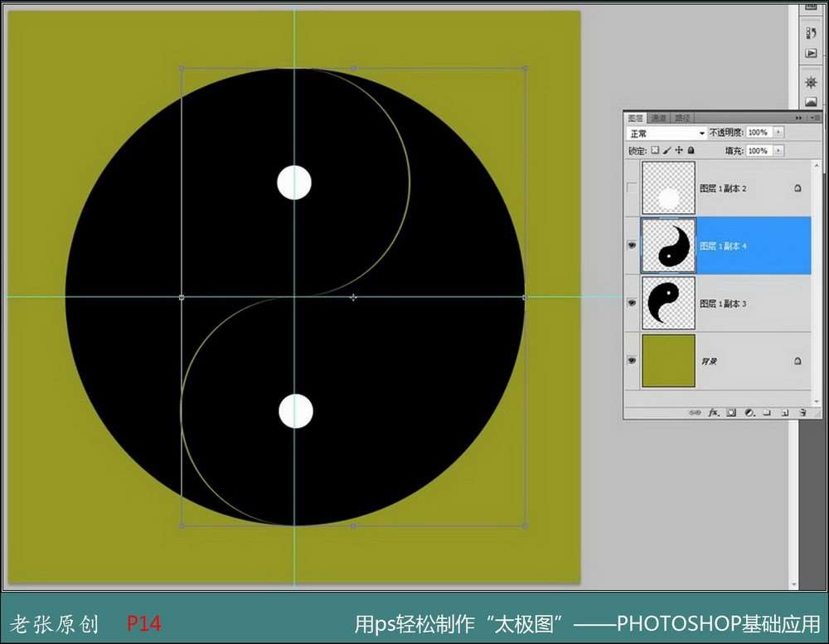
Task: Select the 背景 background layer thumbnail
Action: [668, 361]
